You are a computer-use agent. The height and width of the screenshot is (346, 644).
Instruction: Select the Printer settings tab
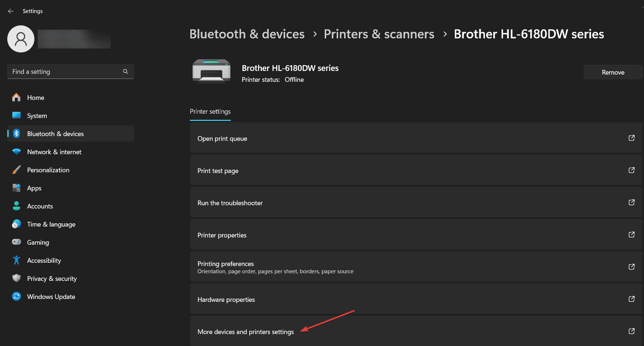[210, 111]
